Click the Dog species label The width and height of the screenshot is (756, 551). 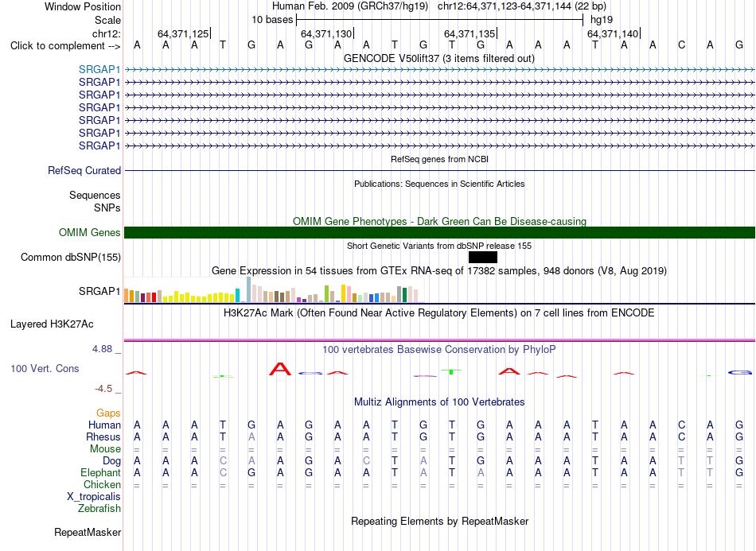tap(112, 461)
